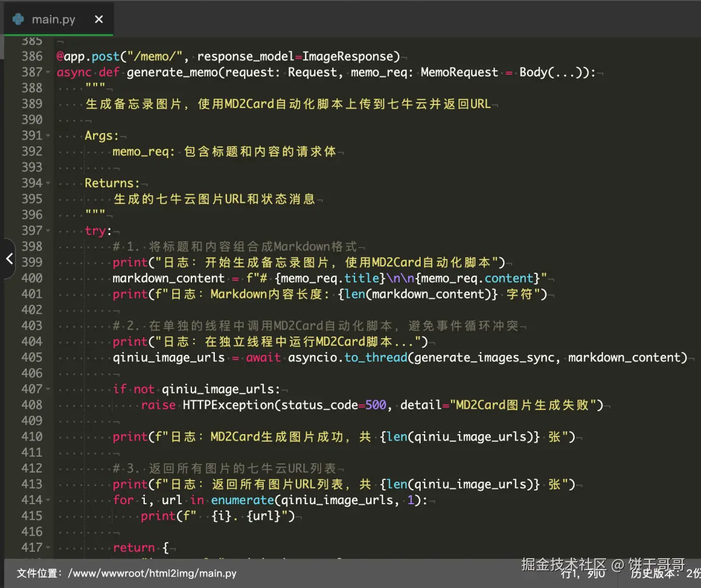Collapse the try block at line 397

click(48, 231)
